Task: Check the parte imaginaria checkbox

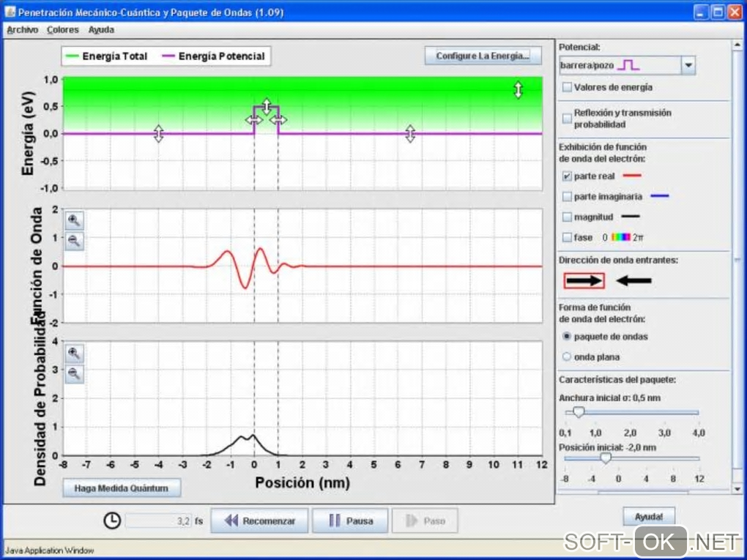Action: click(x=567, y=196)
